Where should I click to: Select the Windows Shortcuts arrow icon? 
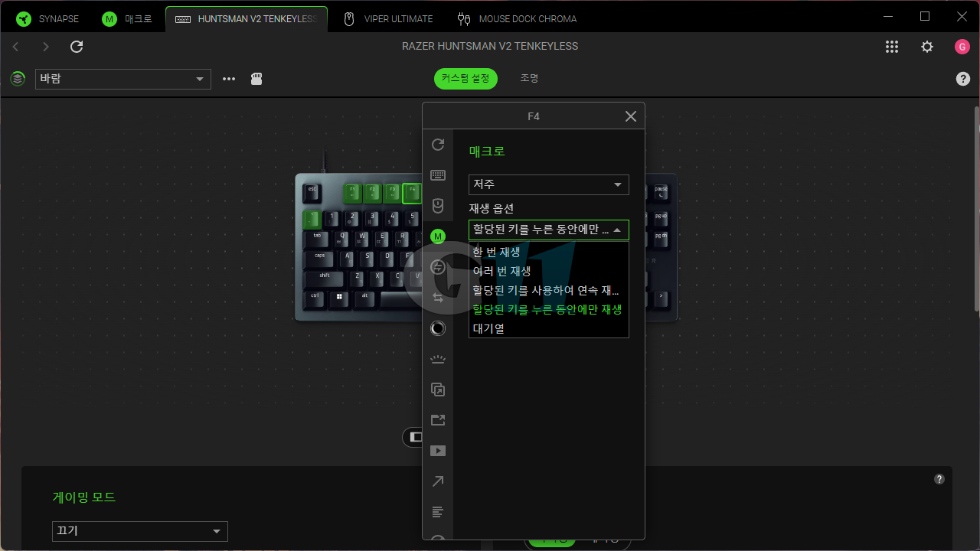(438, 481)
